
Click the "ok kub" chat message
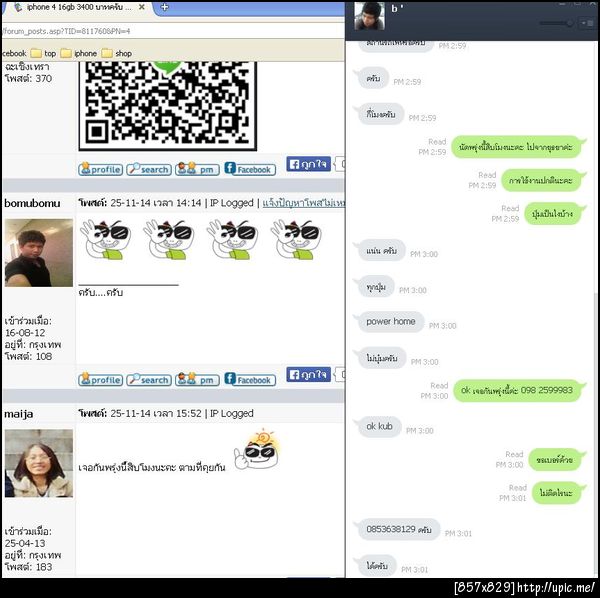379,427
